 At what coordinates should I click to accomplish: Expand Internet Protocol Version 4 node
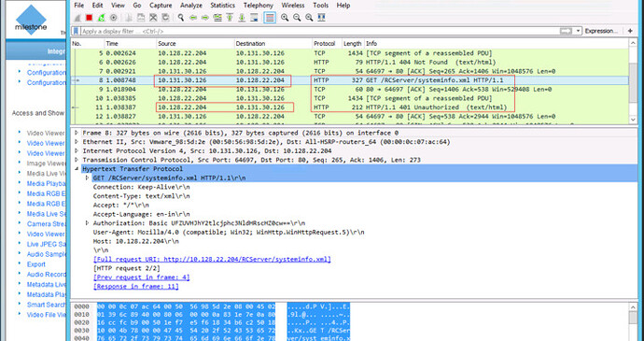pyautogui.click(x=77, y=151)
